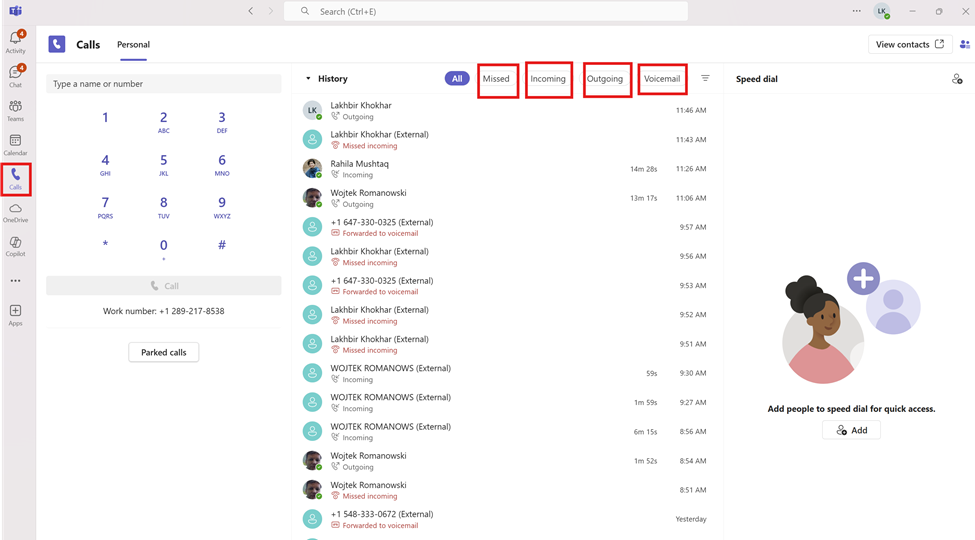
Task: Go to Teams in the sidebar
Action: click(15, 111)
